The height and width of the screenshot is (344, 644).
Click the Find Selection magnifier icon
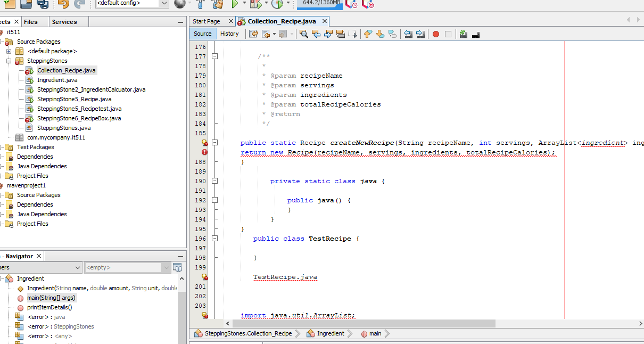tap(303, 33)
